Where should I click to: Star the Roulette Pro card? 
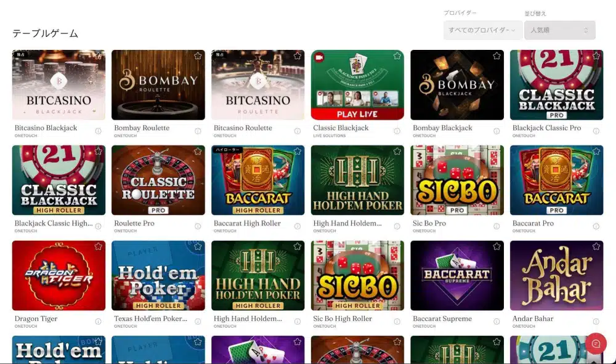point(198,151)
